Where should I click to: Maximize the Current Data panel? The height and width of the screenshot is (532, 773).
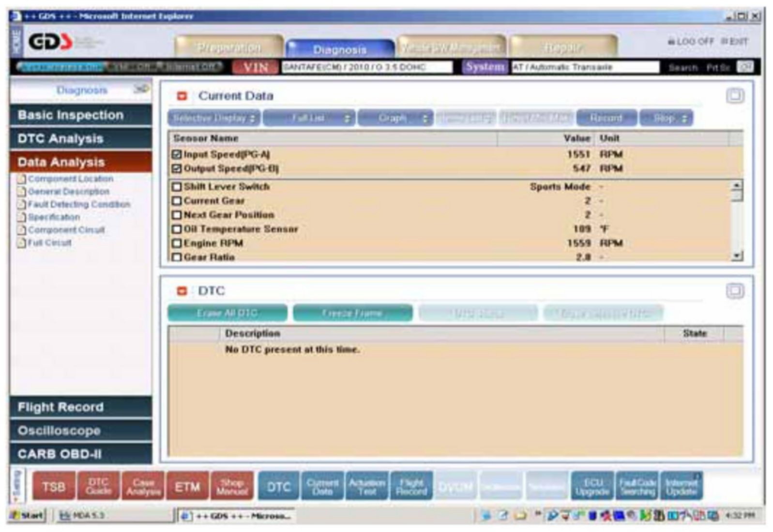tap(735, 96)
